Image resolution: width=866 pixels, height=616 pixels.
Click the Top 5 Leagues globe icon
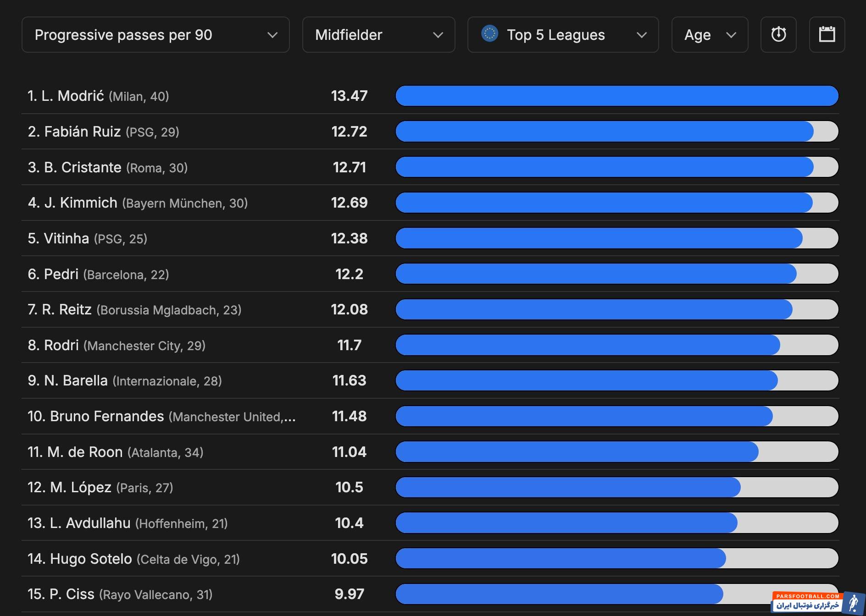489,34
